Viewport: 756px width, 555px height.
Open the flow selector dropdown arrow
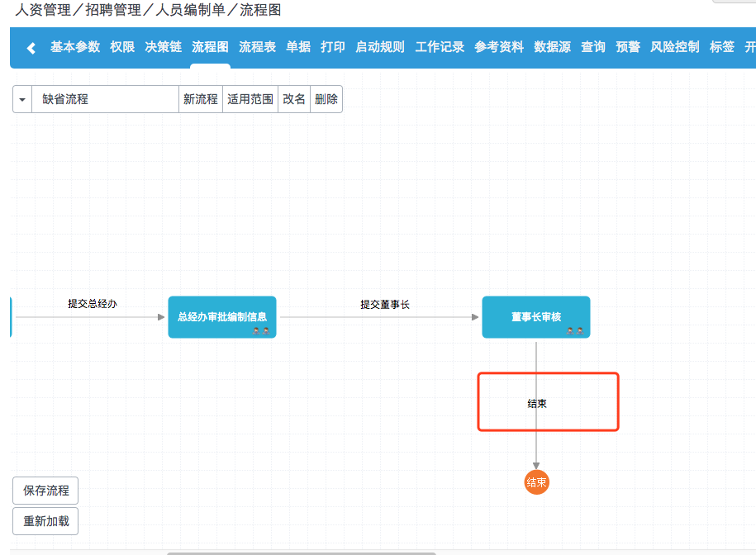pos(21,99)
